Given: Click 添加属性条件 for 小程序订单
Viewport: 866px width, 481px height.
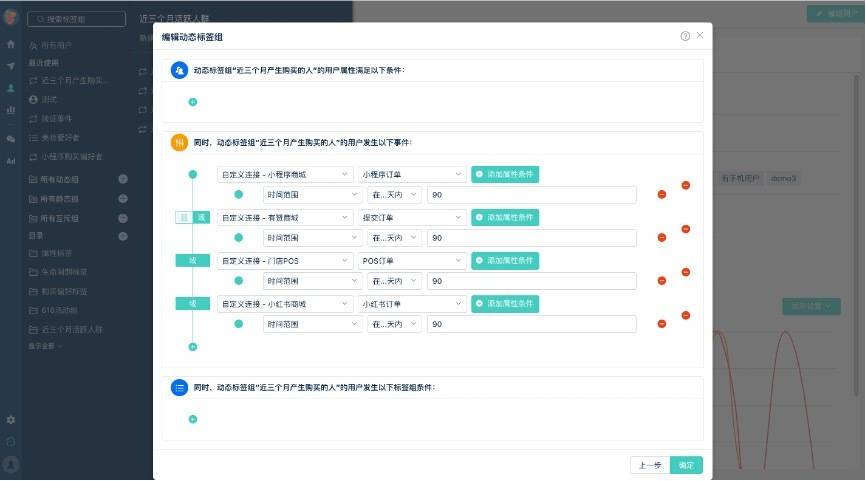Looking at the screenshot, I should coord(505,175).
